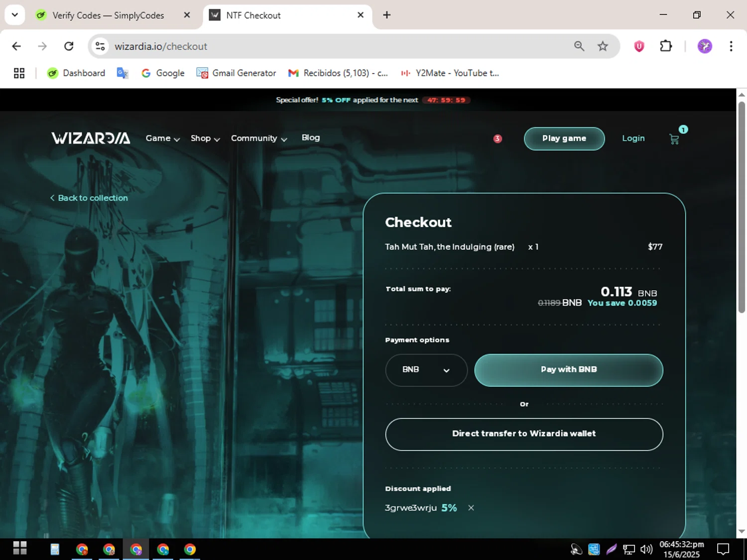This screenshot has height=560, width=747.
Task: Open the Windows Start menu
Action: [x=20, y=549]
